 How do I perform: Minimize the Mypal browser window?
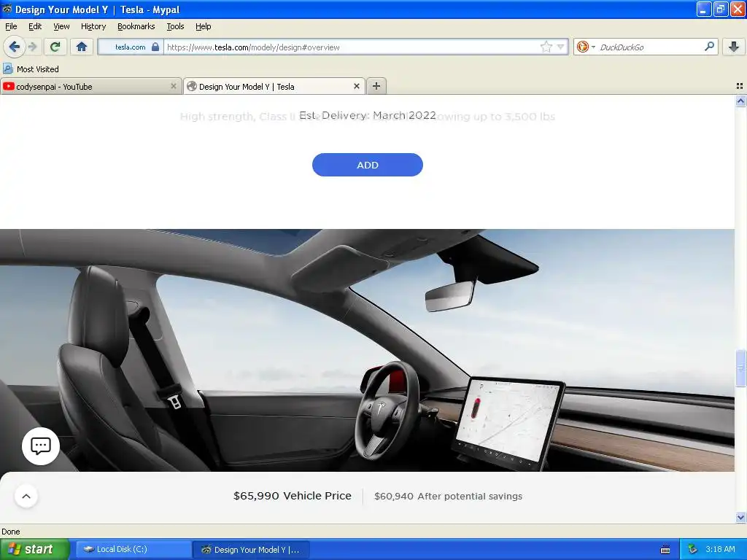coord(703,9)
